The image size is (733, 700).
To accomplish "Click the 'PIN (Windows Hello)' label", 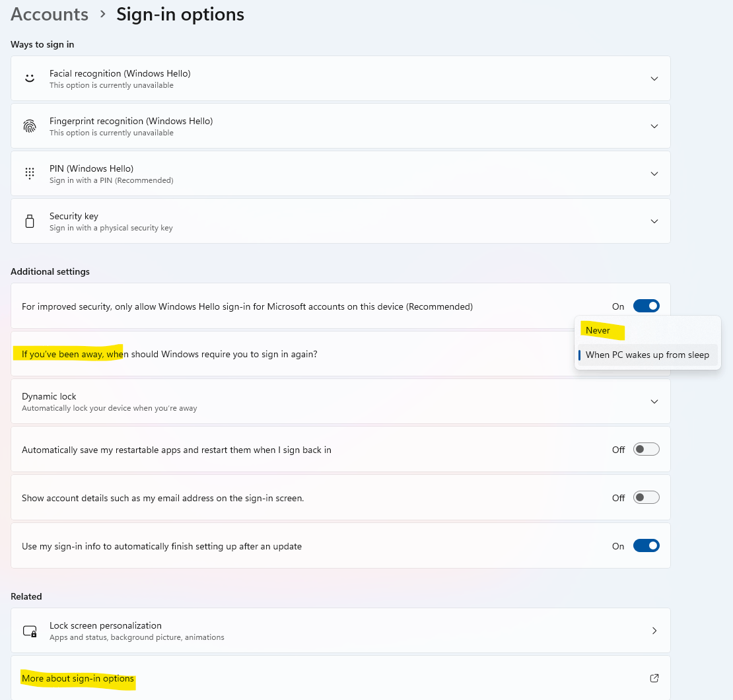I will 91,168.
